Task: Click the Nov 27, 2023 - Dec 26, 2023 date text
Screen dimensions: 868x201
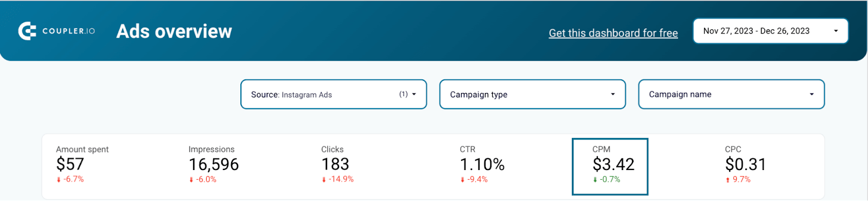Action: pyautogui.click(x=756, y=31)
